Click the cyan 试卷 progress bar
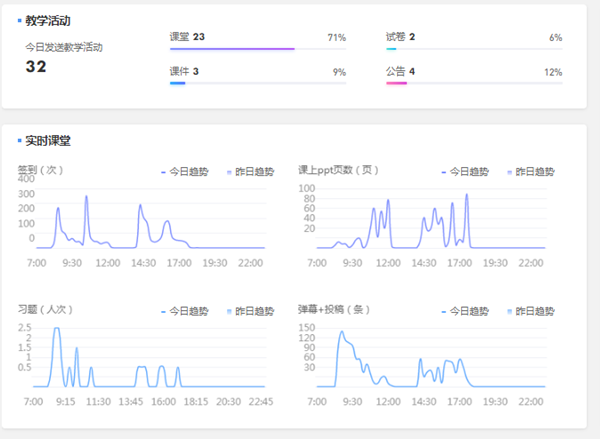Screen dimensions: 600x439 [x=391, y=48]
